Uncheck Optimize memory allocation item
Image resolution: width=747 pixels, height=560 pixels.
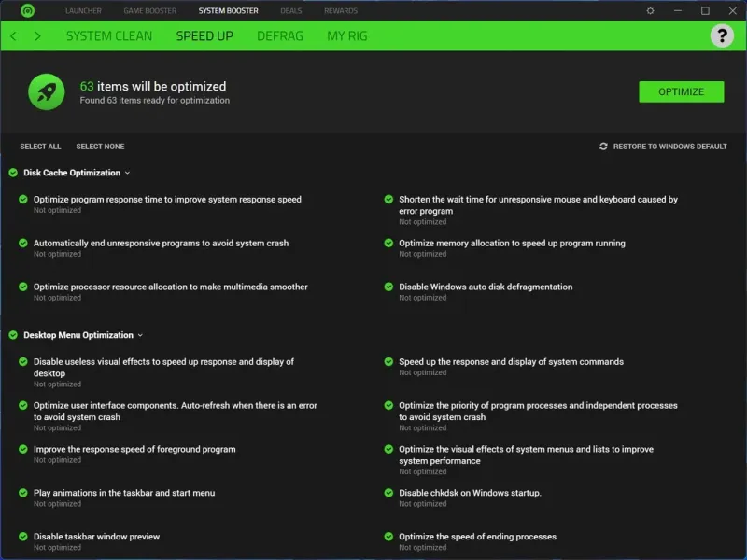(x=388, y=243)
